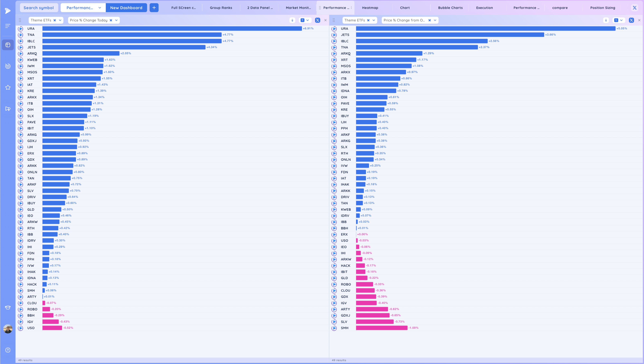Image resolution: width=644 pixels, height=364 pixels.
Task: Toggle sort order arrows in left panel
Action: 292,20
